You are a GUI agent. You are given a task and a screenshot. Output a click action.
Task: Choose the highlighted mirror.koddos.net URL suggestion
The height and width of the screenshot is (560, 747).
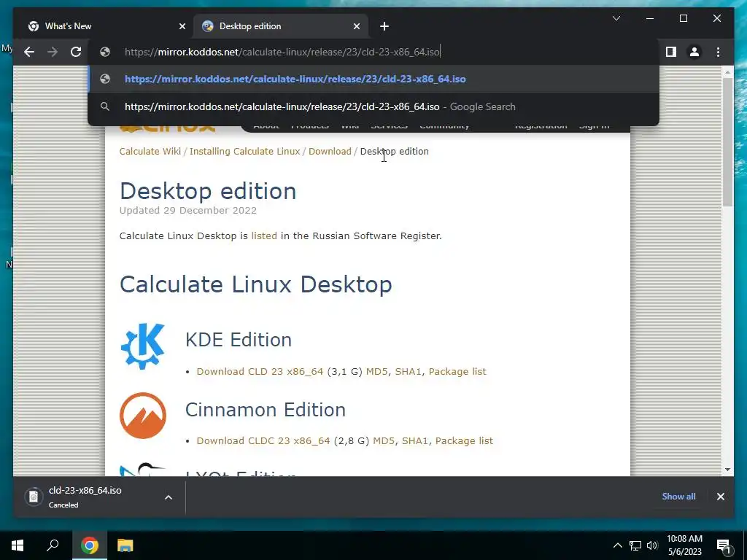tap(373, 79)
